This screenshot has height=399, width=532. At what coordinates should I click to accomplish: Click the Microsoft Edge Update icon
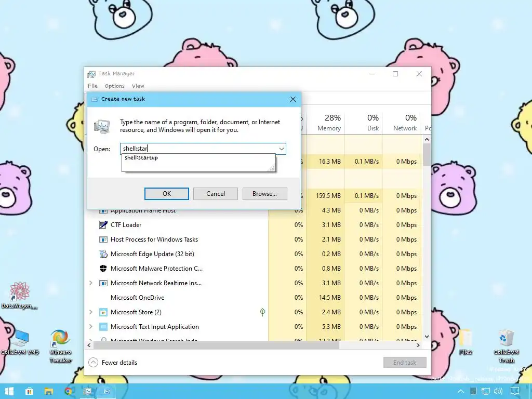click(103, 254)
